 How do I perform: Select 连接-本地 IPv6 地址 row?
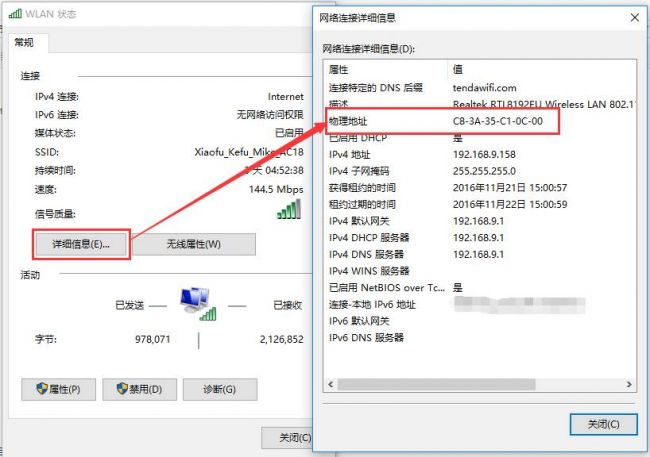[480, 305]
